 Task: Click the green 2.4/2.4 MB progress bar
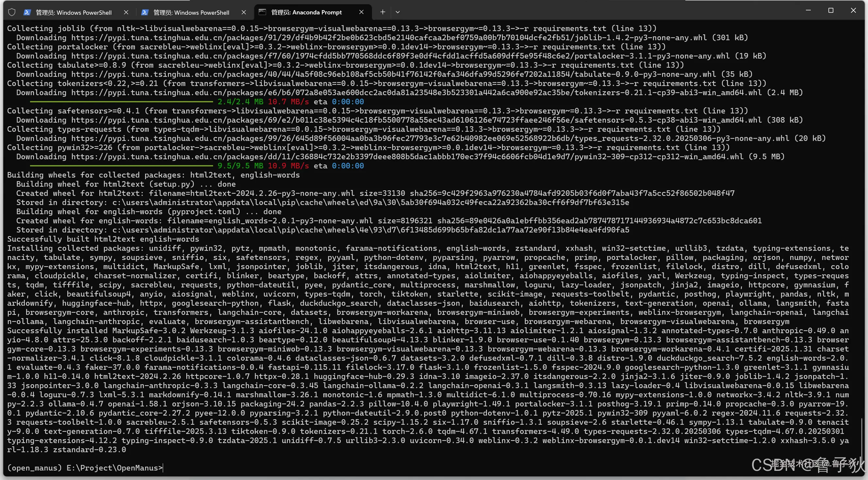tap(121, 101)
